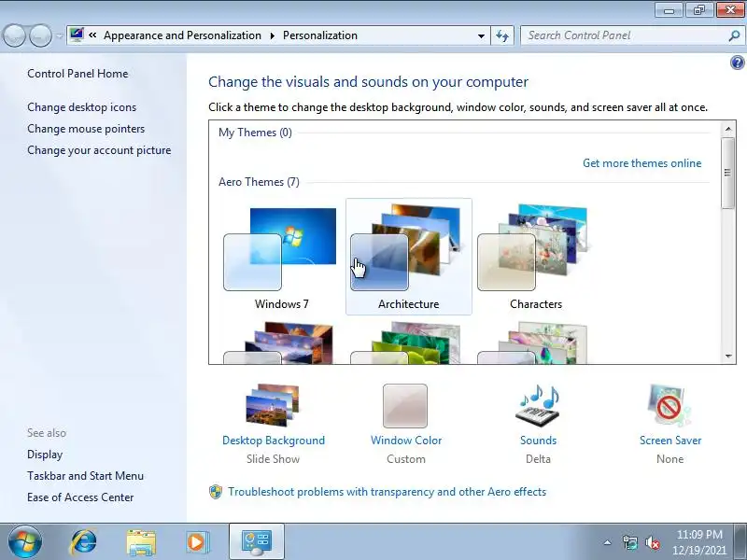Click the shield icon beside Troubleshoot link
Viewport: 747px width, 560px height.
click(x=216, y=492)
